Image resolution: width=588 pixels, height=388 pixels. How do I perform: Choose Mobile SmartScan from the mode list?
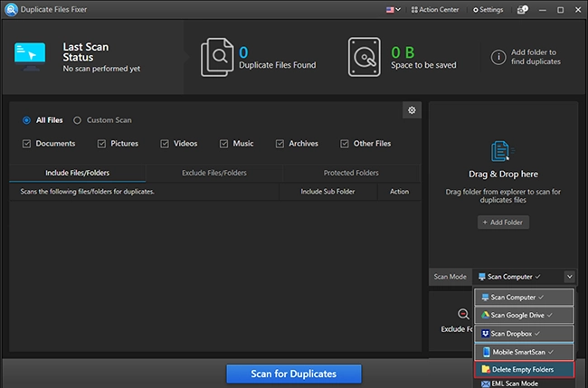tap(524, 352)
